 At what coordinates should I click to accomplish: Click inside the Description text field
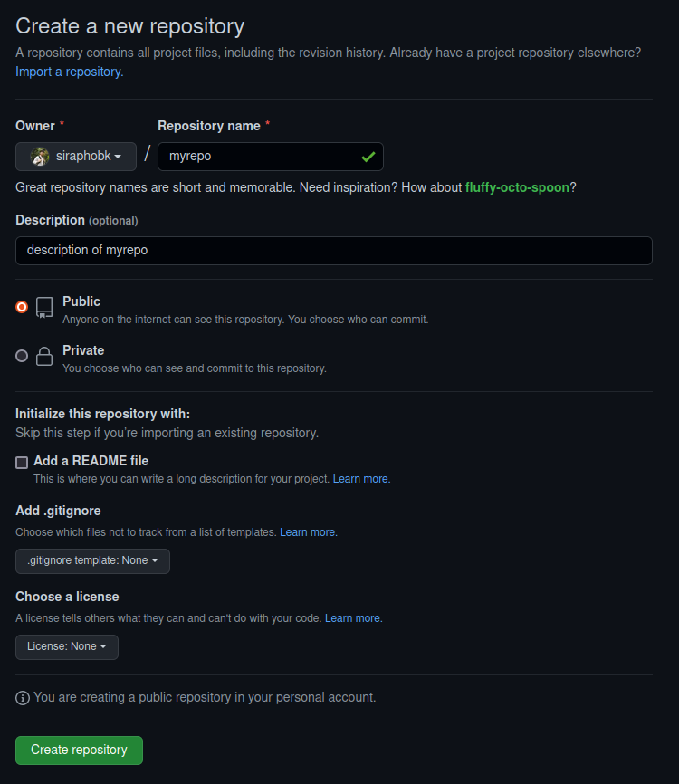[x=333, y=250]
